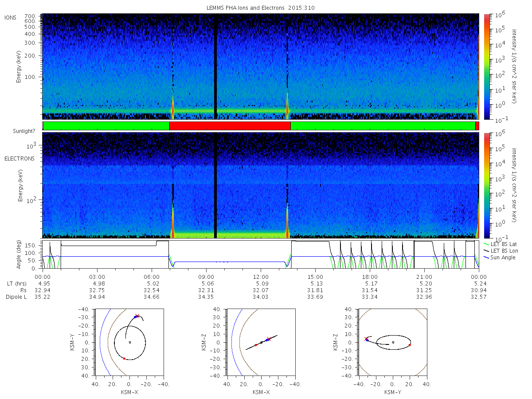The image size is (532, 399).
Task: Click the ions intensity color bar
Action: (486, 66)
